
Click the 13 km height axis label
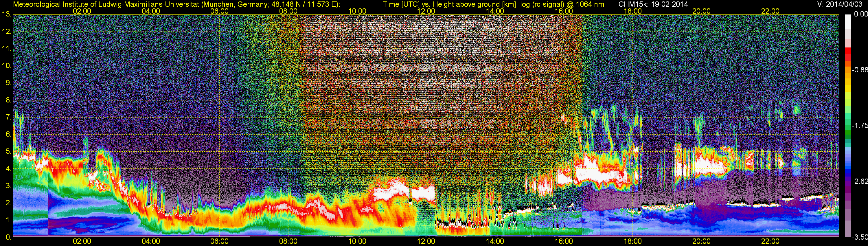tap(6, 14)
